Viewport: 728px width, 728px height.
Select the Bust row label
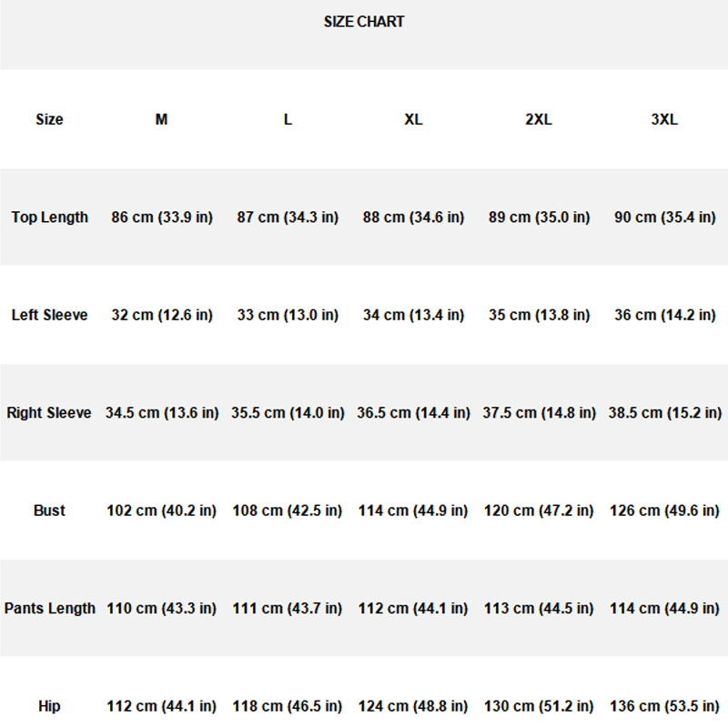pyautogui.click(x=49, y=511)
